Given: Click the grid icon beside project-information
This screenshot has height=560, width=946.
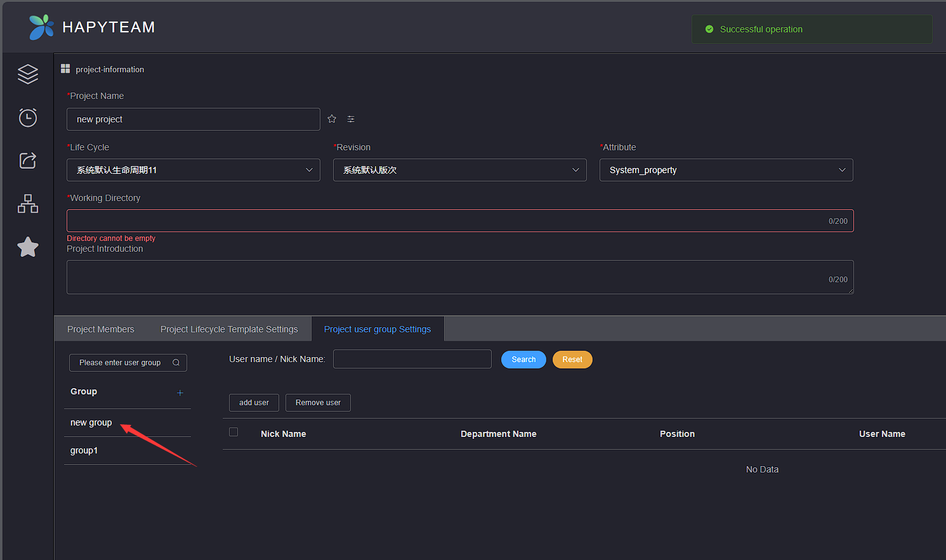Looking at the screenshot, I should [65, 68].
